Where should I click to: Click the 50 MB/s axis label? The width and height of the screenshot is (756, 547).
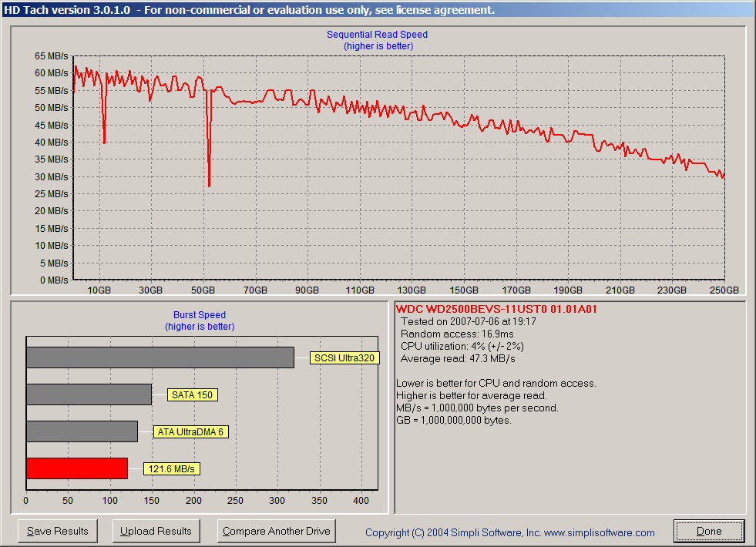pos(51,107)
